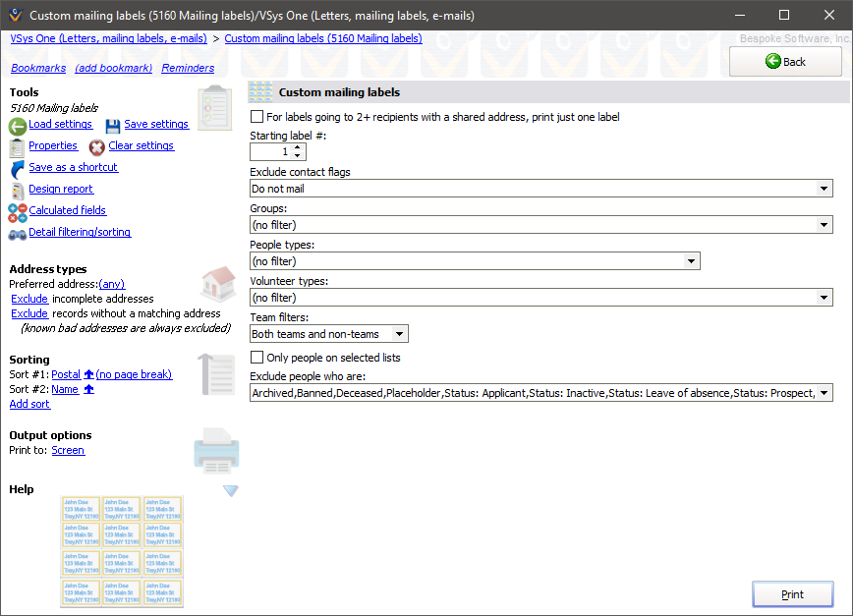Click the Screen output link
Screen dimensions: 853x616
pos(68,450)
